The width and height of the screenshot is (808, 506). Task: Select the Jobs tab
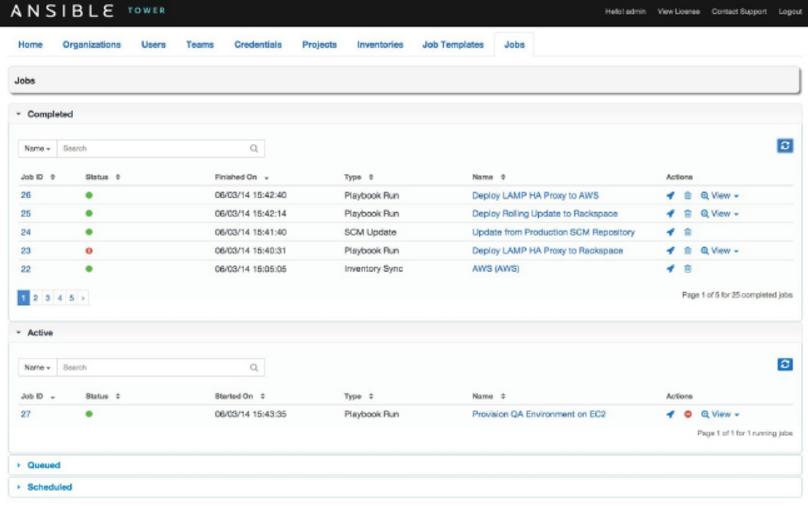(514, 45)
